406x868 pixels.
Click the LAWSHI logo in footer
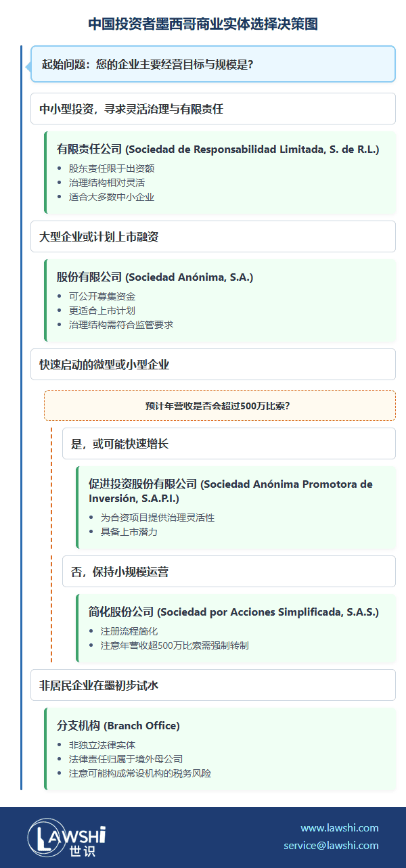(66, 838)
